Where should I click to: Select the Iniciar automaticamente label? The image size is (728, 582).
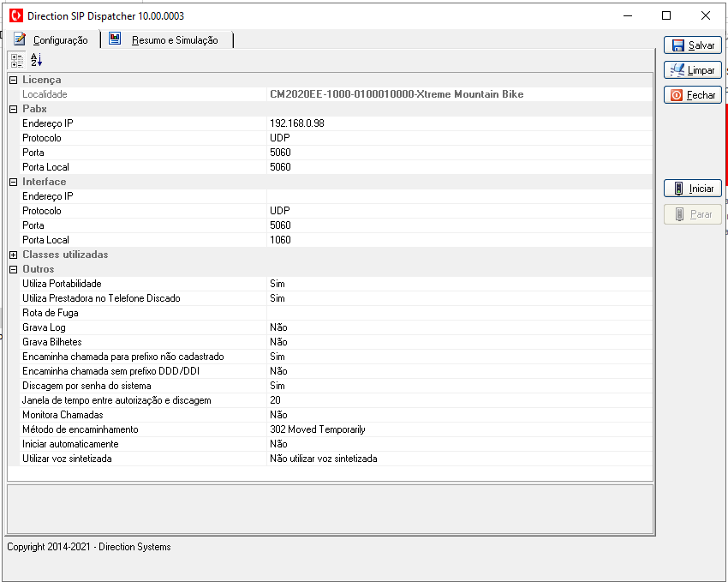click(70, 444)
